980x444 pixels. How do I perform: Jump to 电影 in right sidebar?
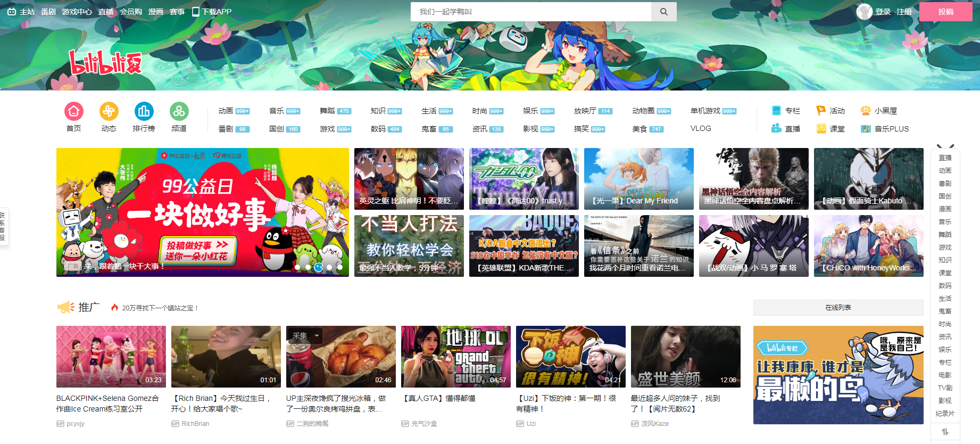pos(945,375)
